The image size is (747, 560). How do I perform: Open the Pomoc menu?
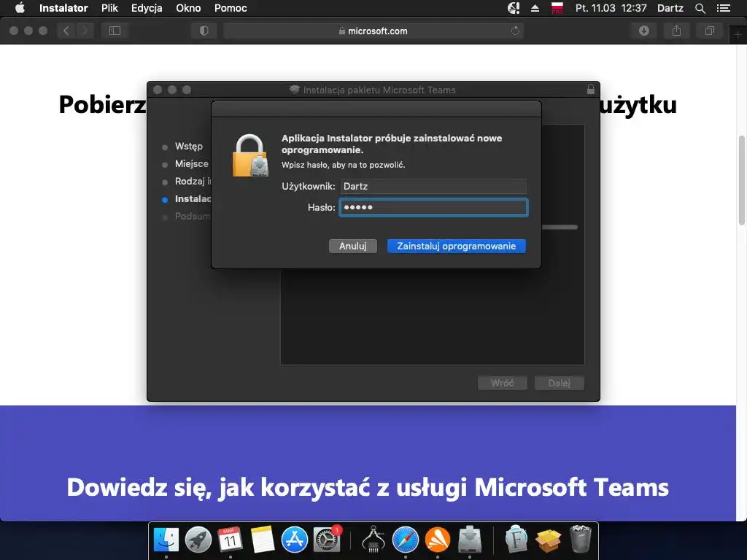pos(231,8)
